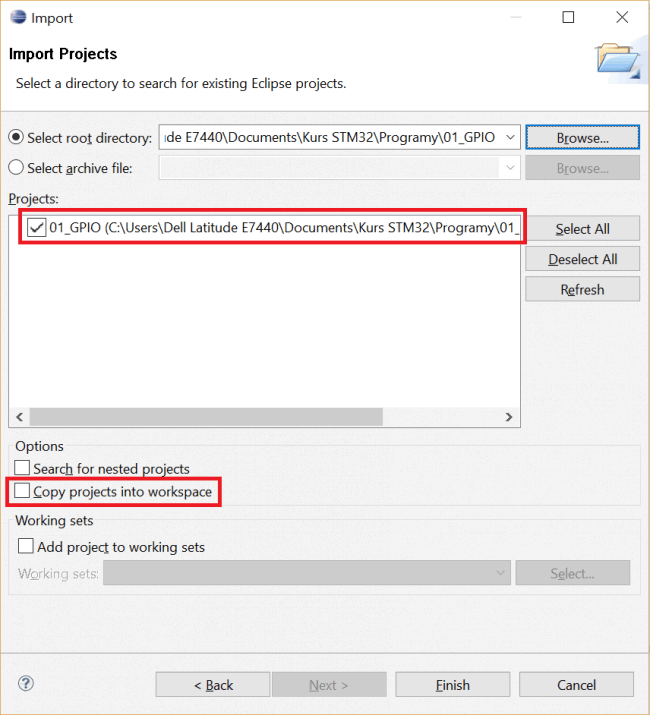Click the Import Projects folder icon

click(619, 61)
